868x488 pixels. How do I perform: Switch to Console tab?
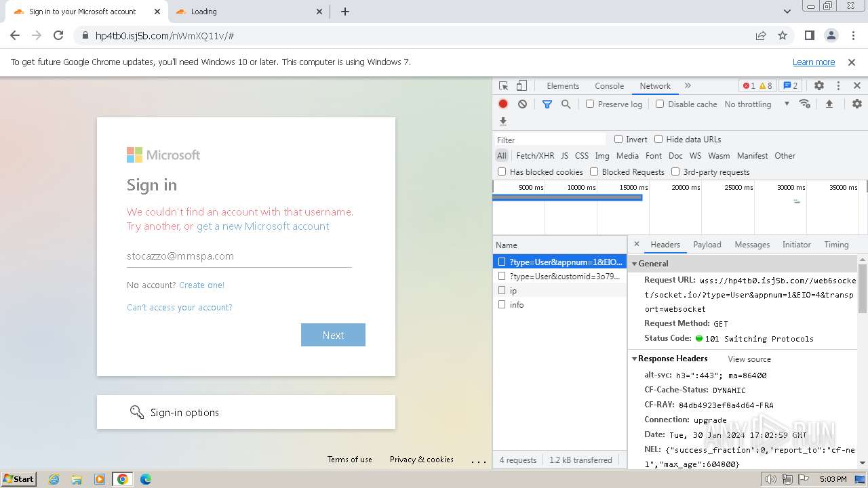click(x=609, y=86)
